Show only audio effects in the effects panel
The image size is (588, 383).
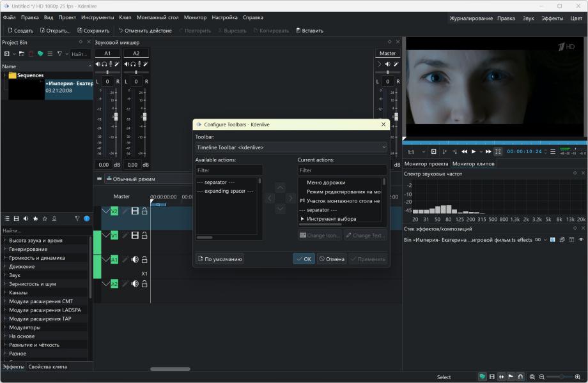26,218
